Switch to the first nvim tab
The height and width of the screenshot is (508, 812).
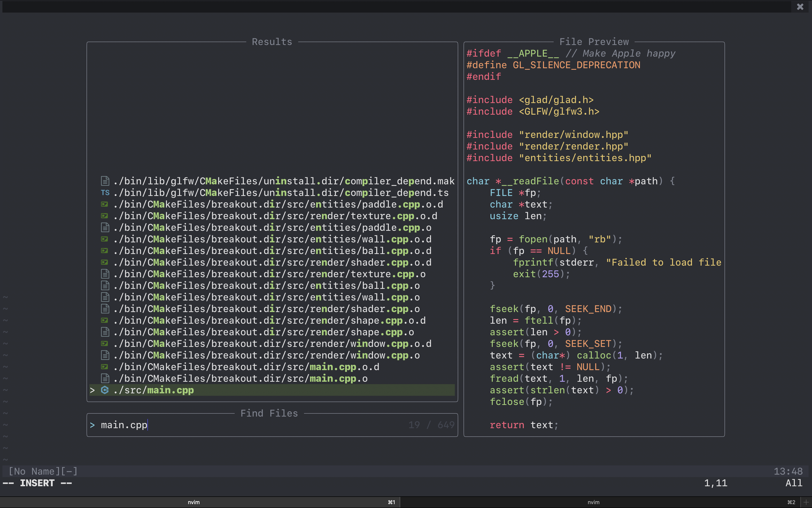pos(200,502)
